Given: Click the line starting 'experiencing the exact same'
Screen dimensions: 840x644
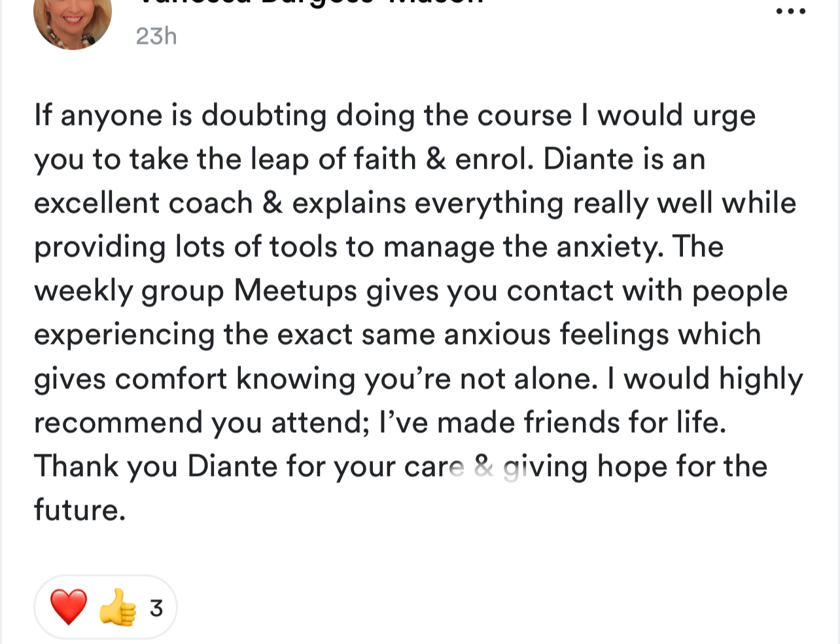Looking at the screenshot, I should [x=398, y=335].
